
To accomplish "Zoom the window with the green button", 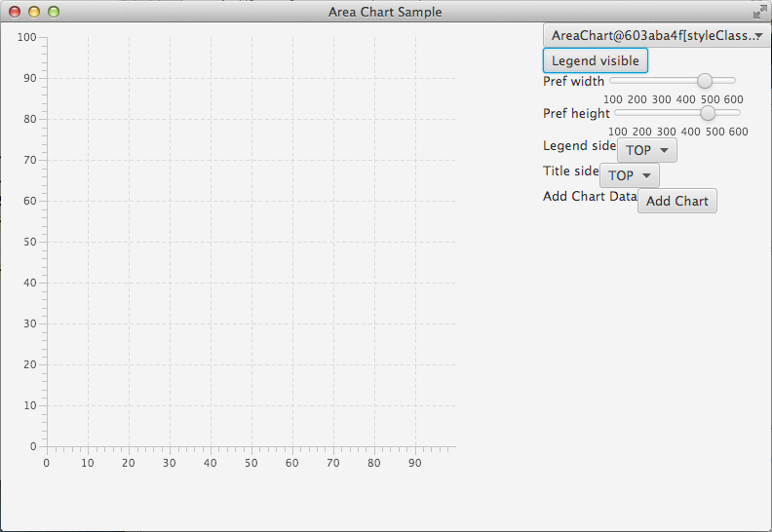I will (x=54, y=12).
